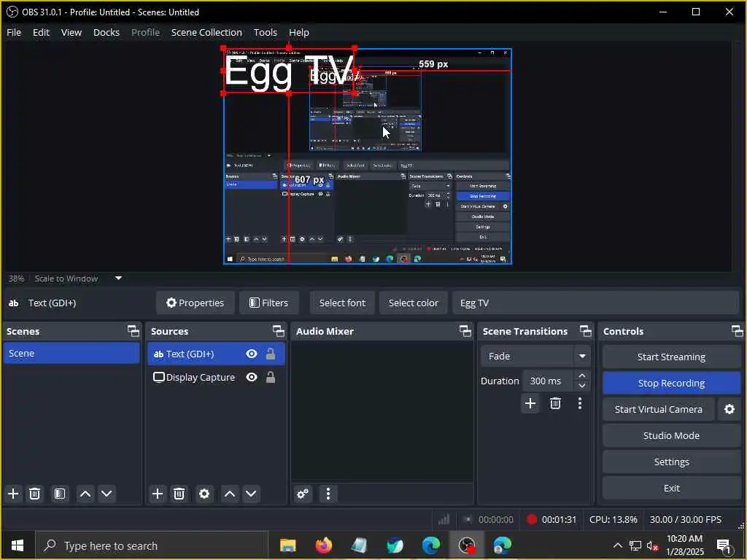
Task: Open source properties gear in Sources panel
Action: click(204, 494)
